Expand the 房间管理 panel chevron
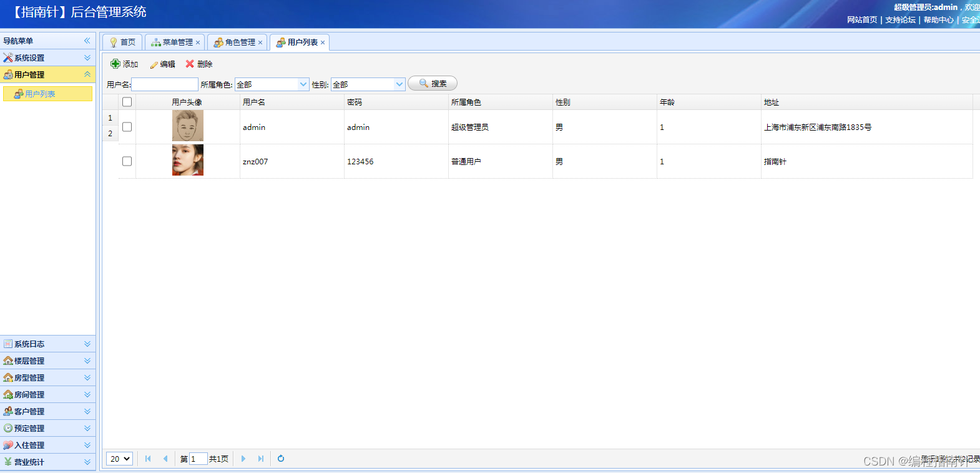This screenshot has height=473, width=980. 87,394
